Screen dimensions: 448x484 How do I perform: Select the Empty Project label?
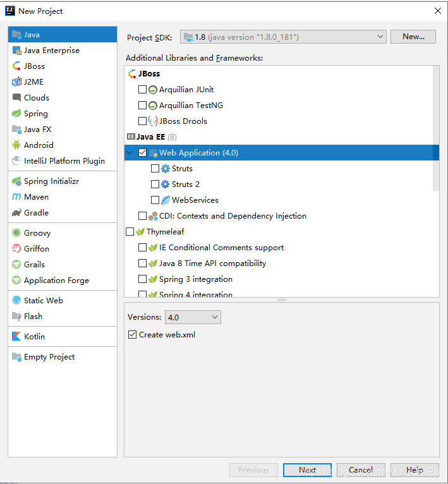pyautogui.click(x=49, y=356)
